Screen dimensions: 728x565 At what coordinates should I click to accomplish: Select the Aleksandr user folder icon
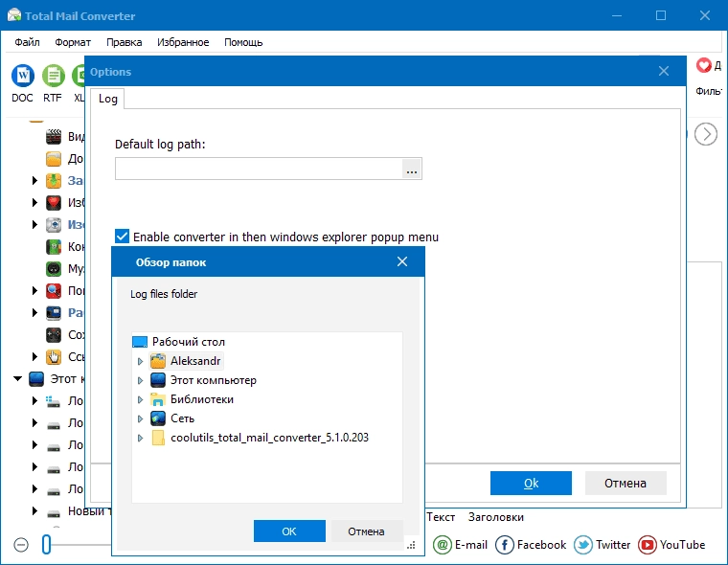(x=158, y=361)
